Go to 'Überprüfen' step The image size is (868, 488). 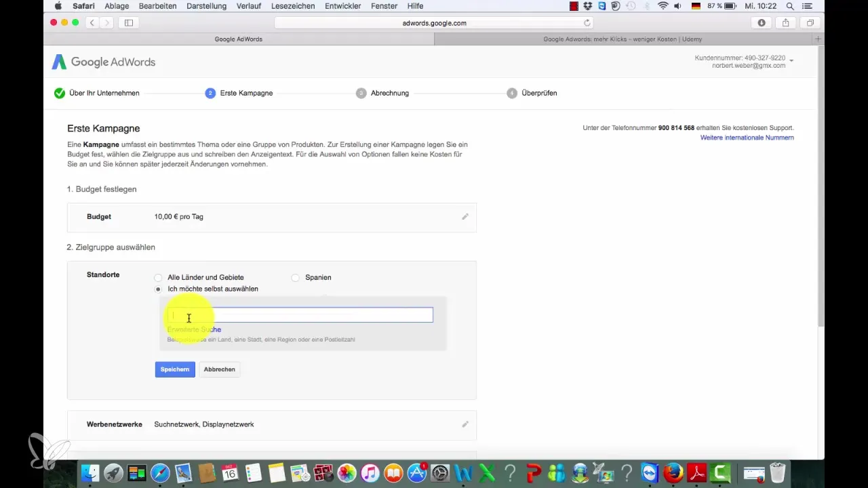click(532, 93)
